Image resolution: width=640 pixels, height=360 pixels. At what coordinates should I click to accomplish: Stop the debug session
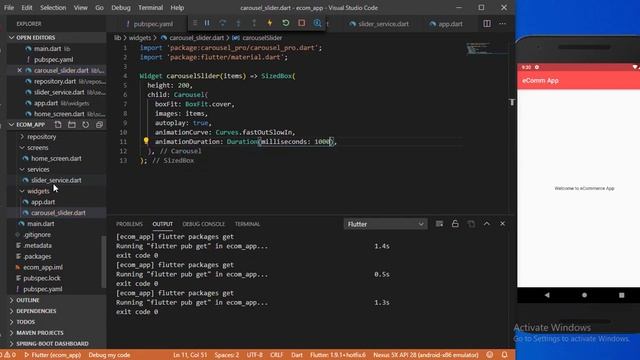click(x=302, y=23)
